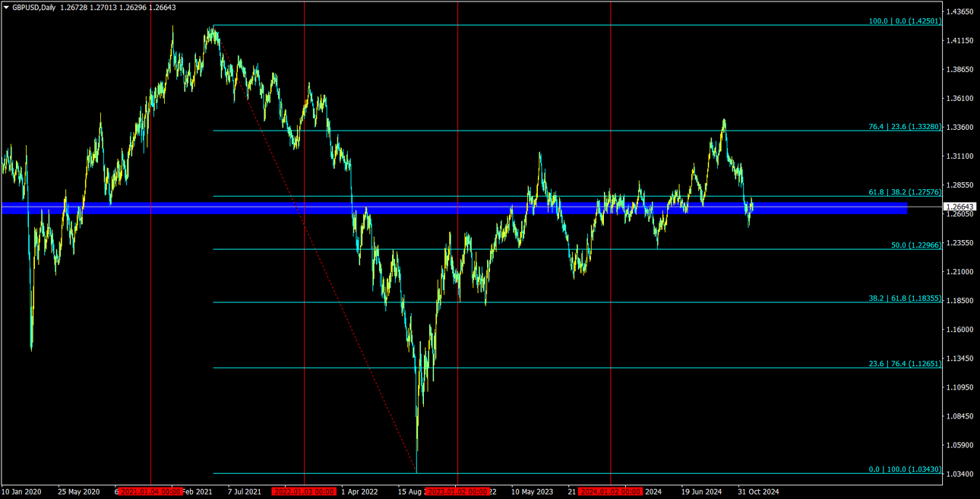Click the 1.08450 price on the scale
This screenshot has width=980, height=499.
pos(960,415)
